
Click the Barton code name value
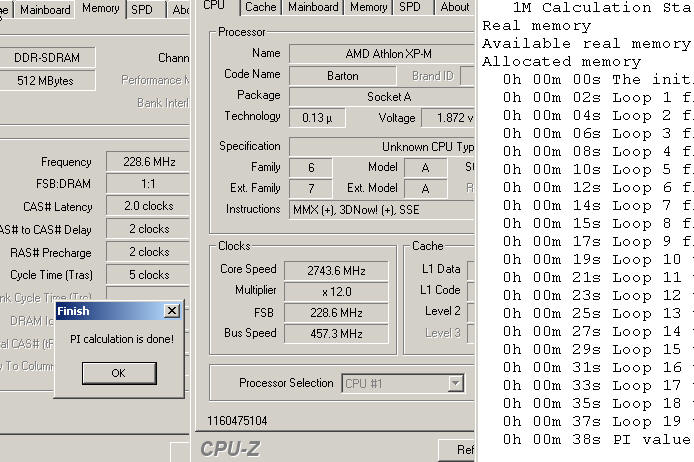pos(343,76)
